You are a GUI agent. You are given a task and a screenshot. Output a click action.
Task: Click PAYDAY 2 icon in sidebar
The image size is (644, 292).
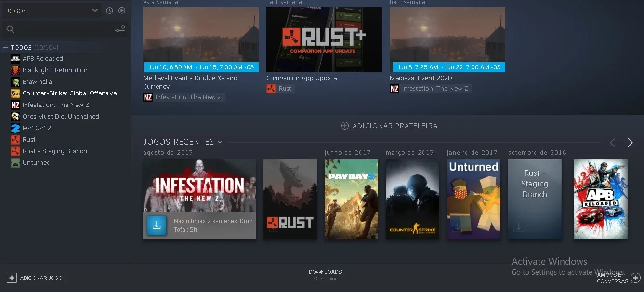(x=15, y=128)
